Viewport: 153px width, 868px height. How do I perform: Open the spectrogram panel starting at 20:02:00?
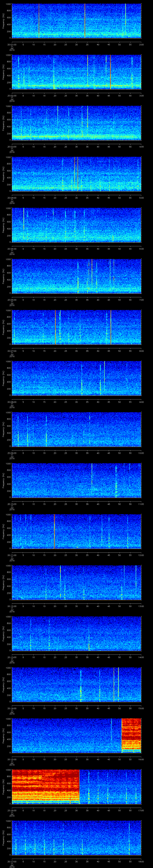point(77,72)
